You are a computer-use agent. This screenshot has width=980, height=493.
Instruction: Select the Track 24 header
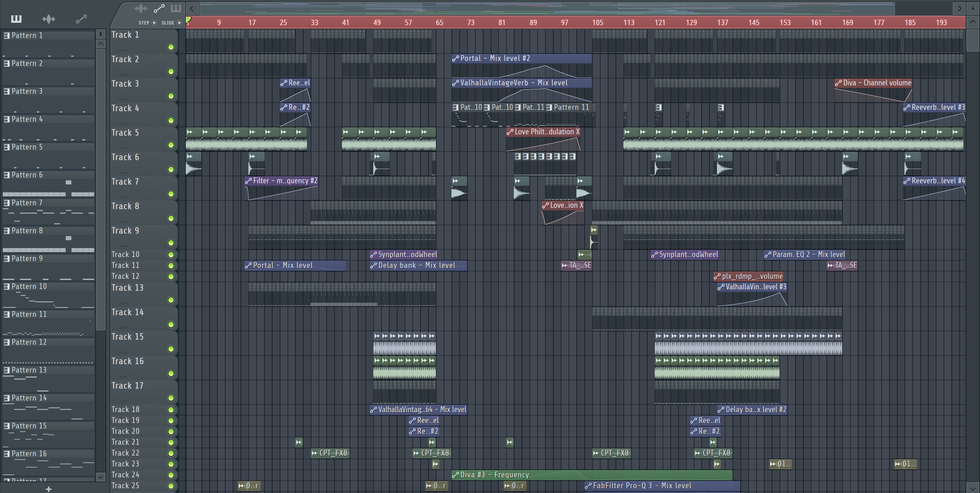tap(144, 475)
